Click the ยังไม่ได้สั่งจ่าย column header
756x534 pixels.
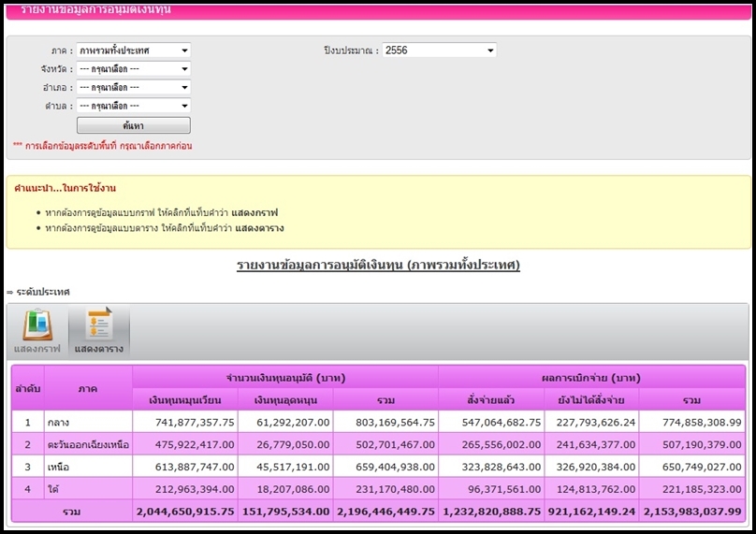pos(591,400)
